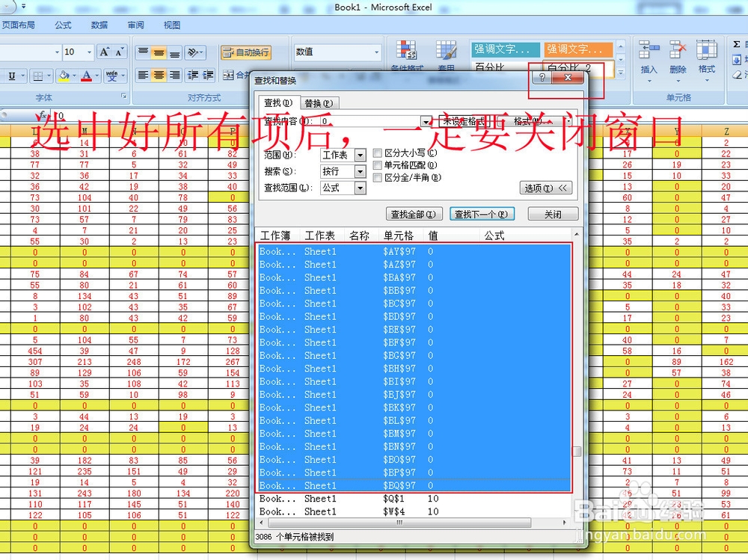Open the 页面布局 ribbon tab
The image size is (748, 560).
click(x=18, y=25)
